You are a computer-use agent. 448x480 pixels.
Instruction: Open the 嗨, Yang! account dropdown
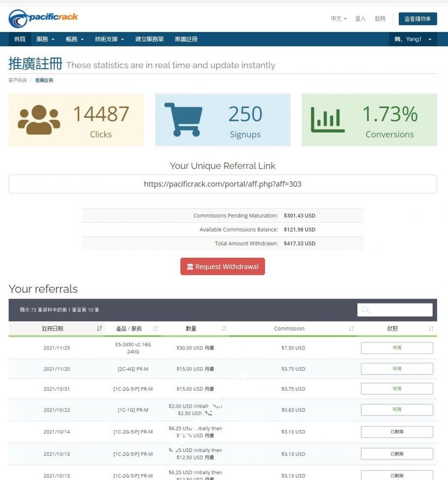tap(413, 39)
